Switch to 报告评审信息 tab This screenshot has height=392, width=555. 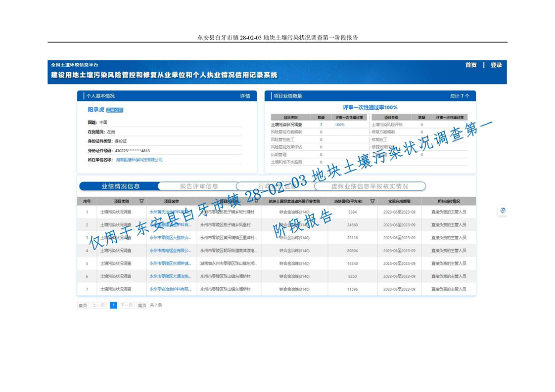coord(198,186)
